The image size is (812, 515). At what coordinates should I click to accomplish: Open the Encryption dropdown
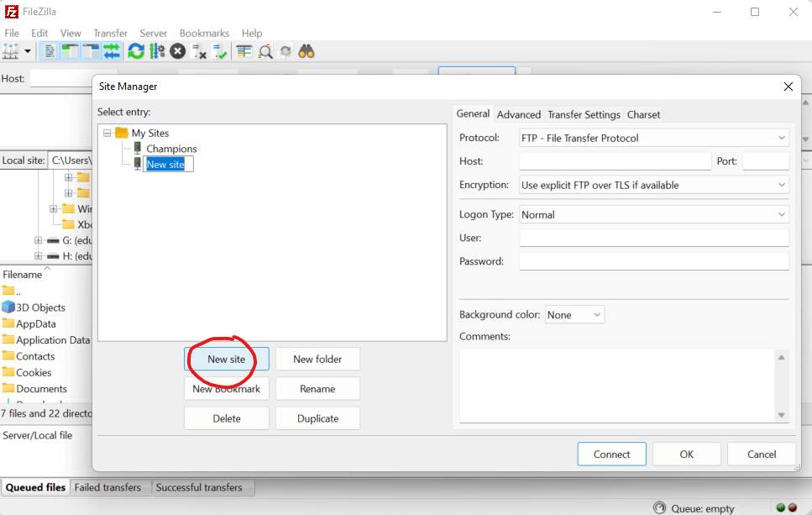[654, 185]
